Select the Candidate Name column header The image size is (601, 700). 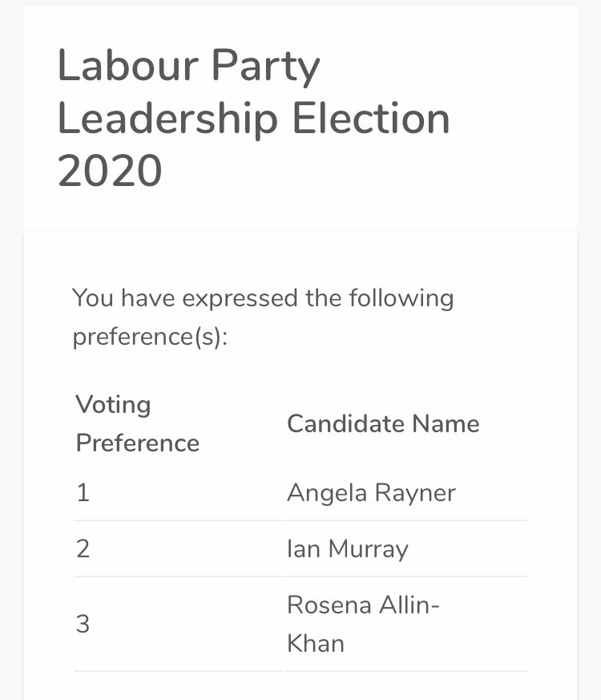coord(383,423)
